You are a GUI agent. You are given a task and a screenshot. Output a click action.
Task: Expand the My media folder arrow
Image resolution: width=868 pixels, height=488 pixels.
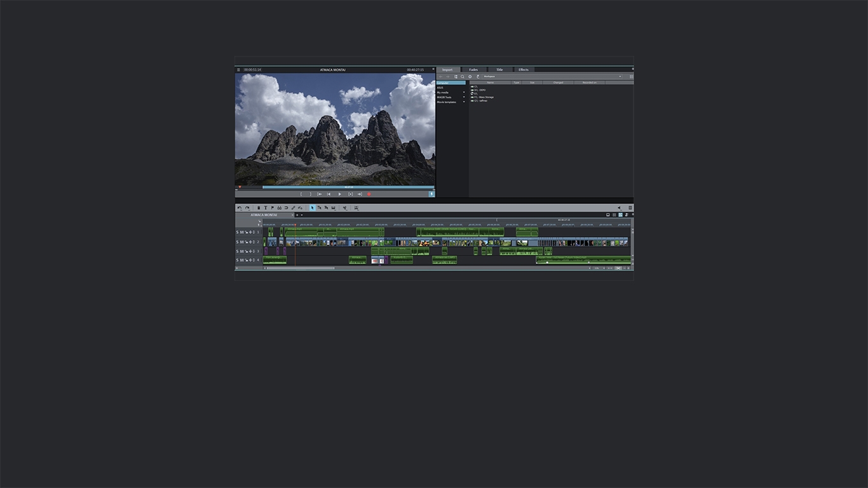click(464, 92)
